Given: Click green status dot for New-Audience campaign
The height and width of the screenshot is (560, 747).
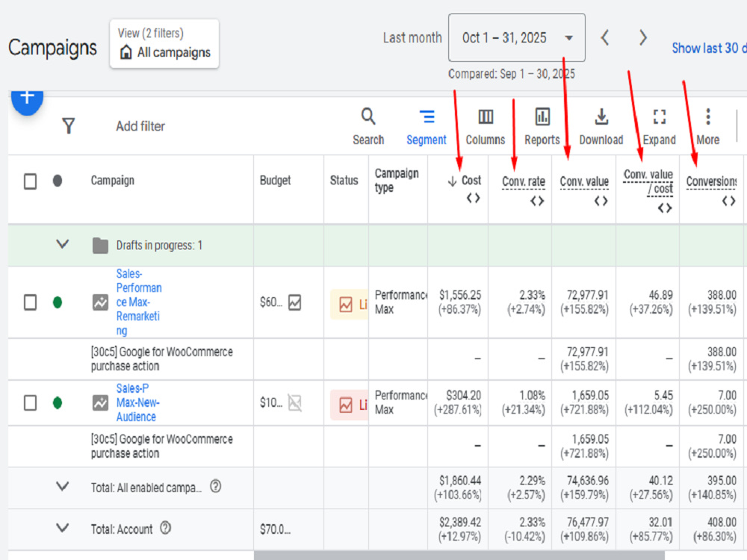Looking at the screenshot, I should 58,403.
